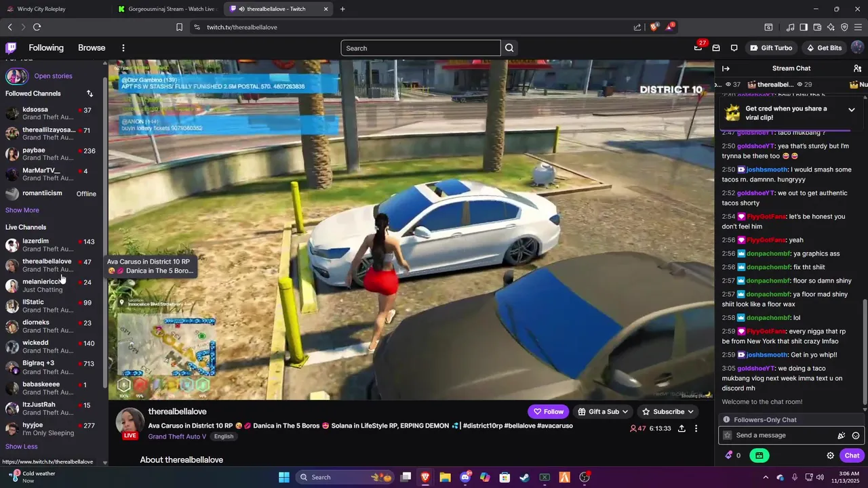Open stream options three-dot menu
This screenshot has width=868, height=488.
pyautogui.click(x=696, y=429)
